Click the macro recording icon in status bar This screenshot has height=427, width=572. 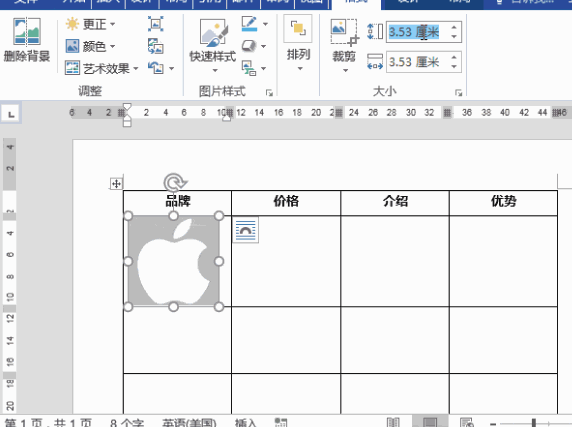281,422
